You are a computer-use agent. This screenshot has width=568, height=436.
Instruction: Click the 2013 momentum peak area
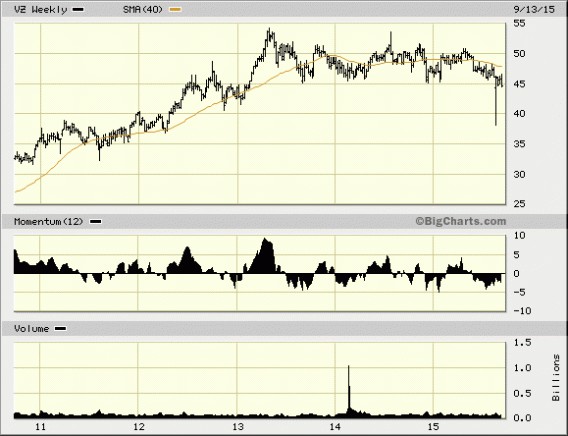click(x=265, y=255)
